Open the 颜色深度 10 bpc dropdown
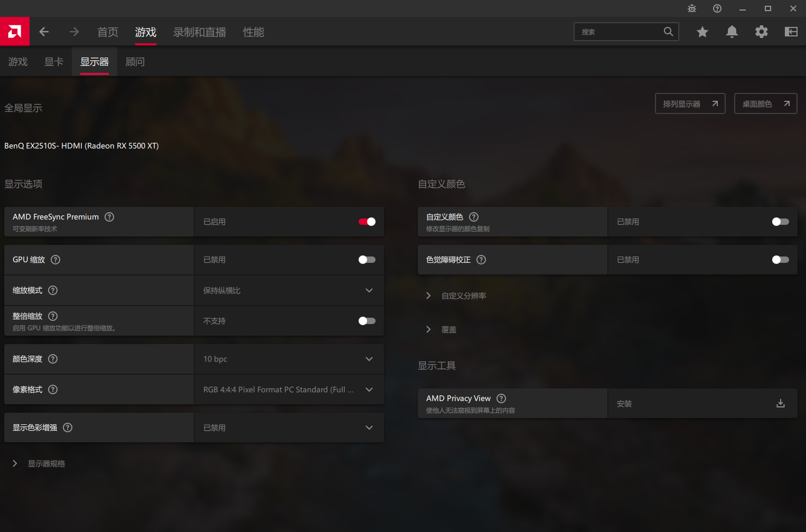 (289, 359)
